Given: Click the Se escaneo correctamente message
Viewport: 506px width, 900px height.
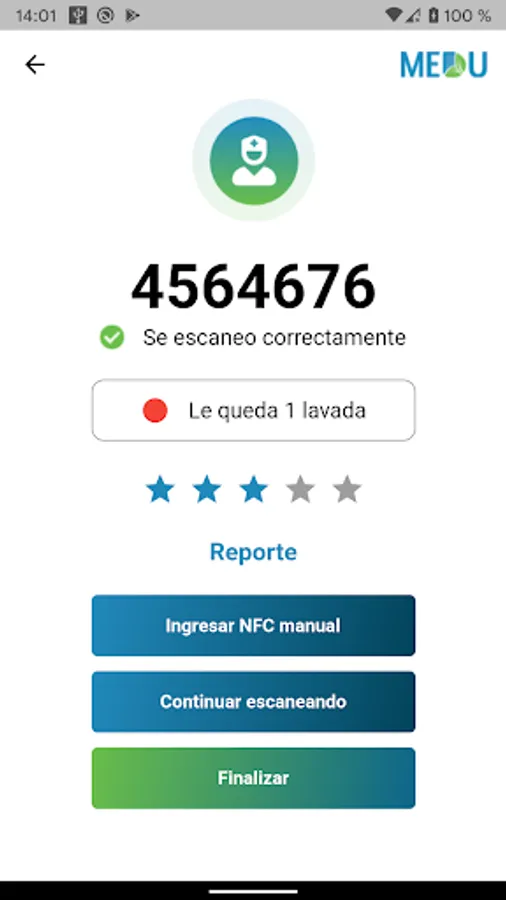Looking at the screenshot, I should 274,338.
